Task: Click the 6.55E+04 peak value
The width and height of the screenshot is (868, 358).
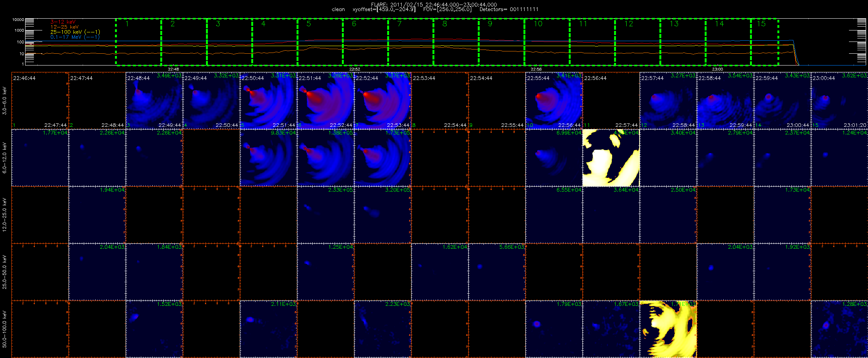Action: pyautogui.click(x=570, y=190)
